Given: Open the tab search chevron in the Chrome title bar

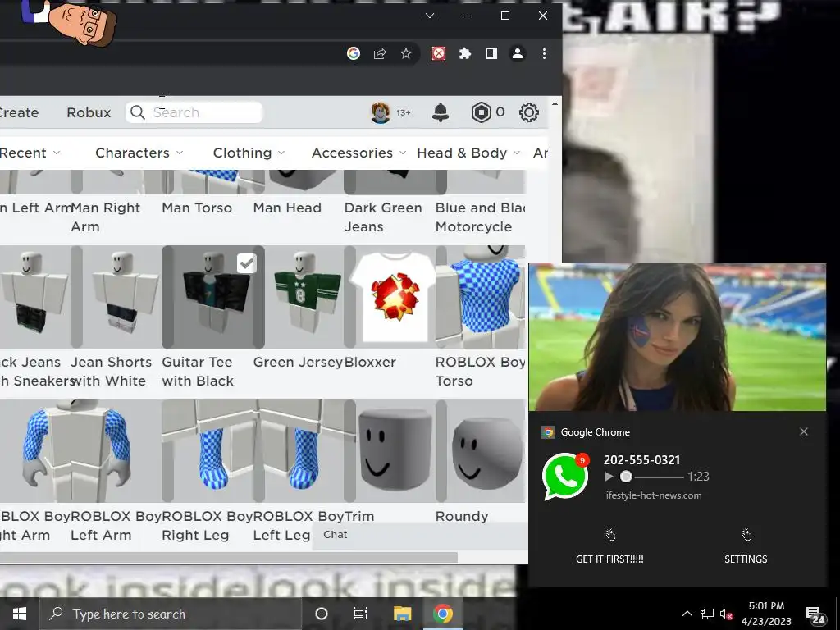Looking at the screenshot, I should click(x=430, y=16).
